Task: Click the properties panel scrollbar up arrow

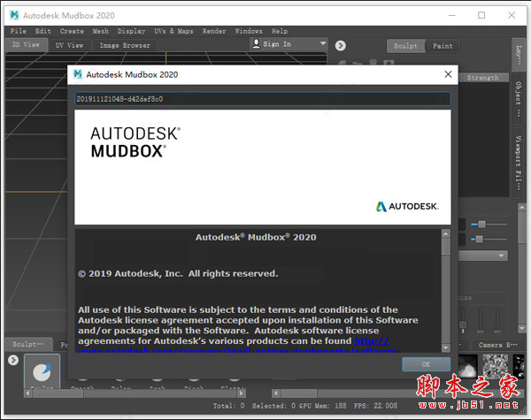Action: pos(522,207)
